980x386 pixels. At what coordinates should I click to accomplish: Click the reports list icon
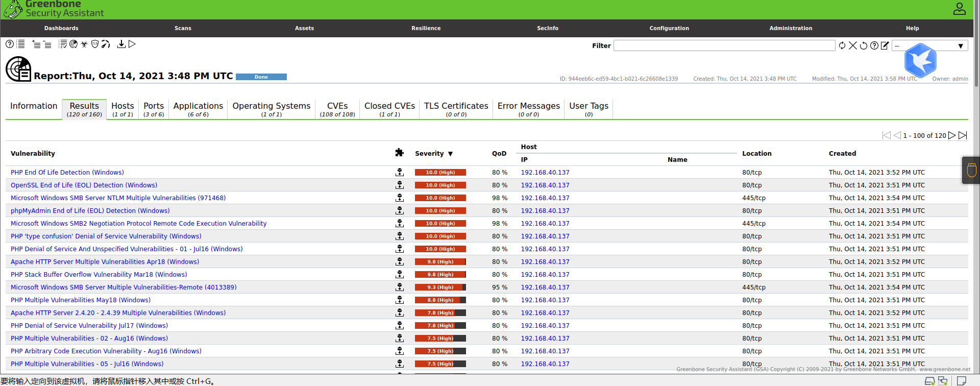pyautogui.click(x=21, y=44)
